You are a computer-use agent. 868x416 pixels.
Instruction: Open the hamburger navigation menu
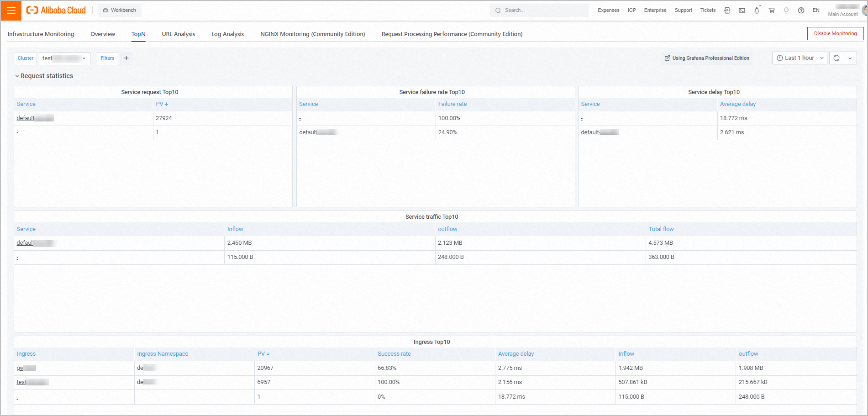(x=11, y=11)
